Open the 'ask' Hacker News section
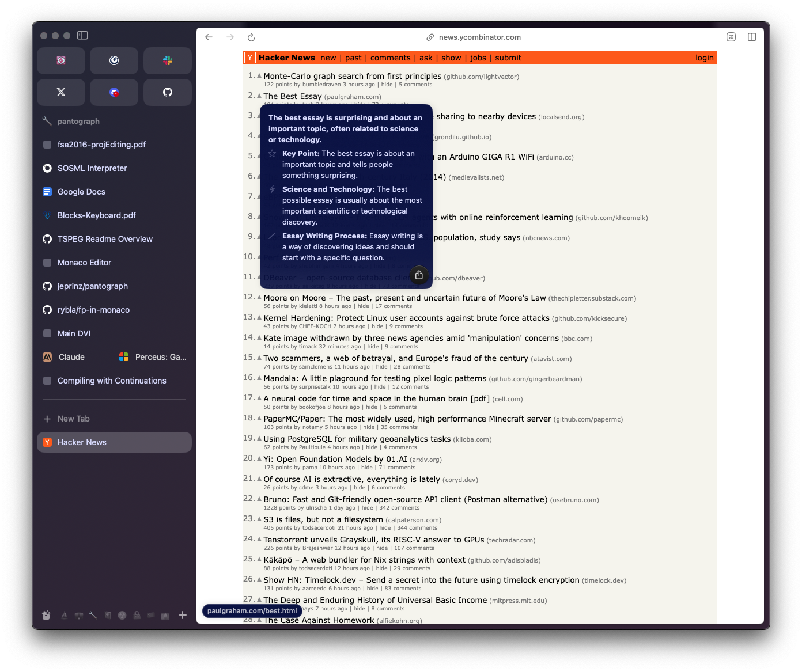The height and width of the screenshot is (672, 802). tap(426, 58)
